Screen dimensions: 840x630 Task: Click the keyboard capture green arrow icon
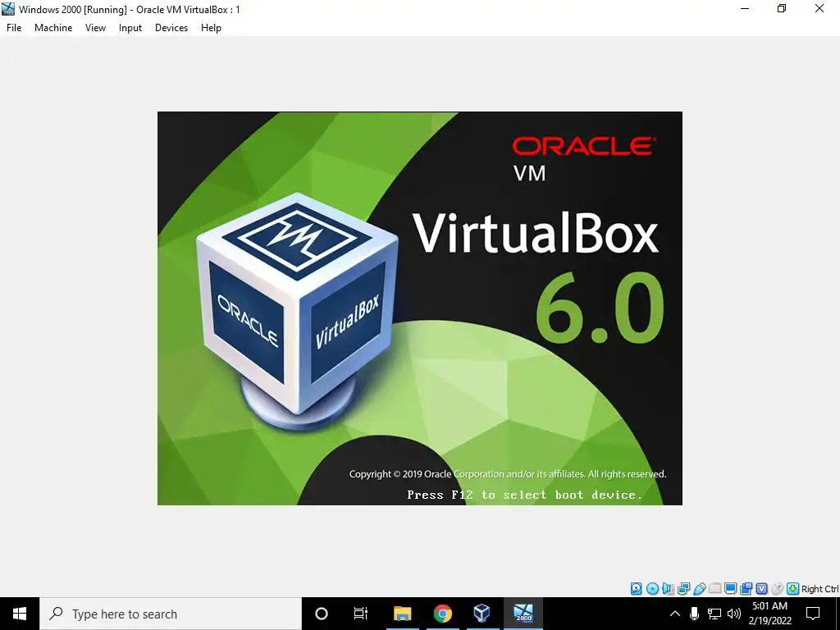point(793,589)
